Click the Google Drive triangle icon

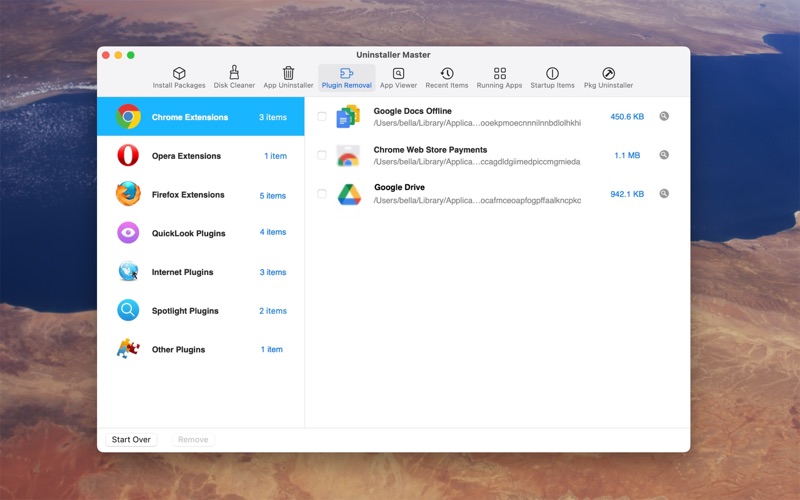pos(349,194)
